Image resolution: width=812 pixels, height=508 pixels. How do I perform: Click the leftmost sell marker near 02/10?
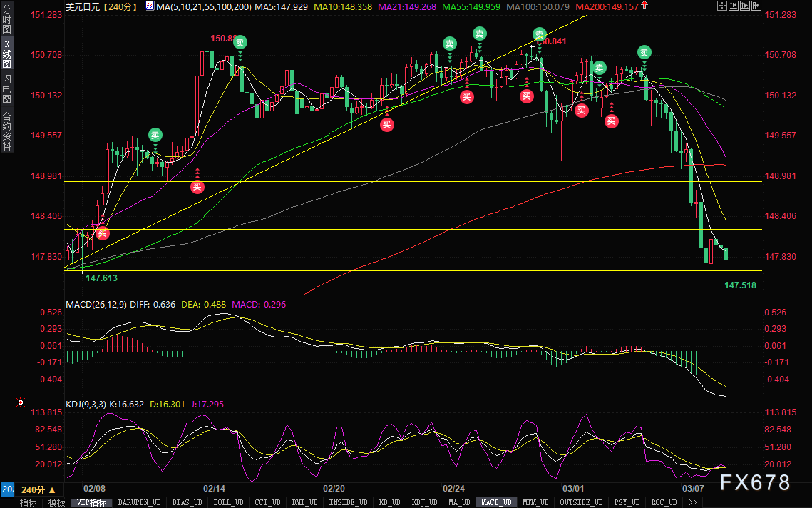click(x=155, y=136)
